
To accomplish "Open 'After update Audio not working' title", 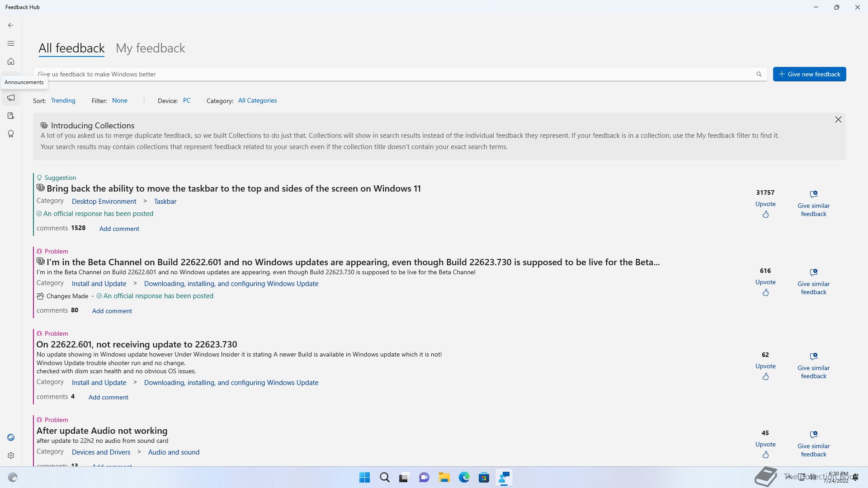I will tap(102, 431).
